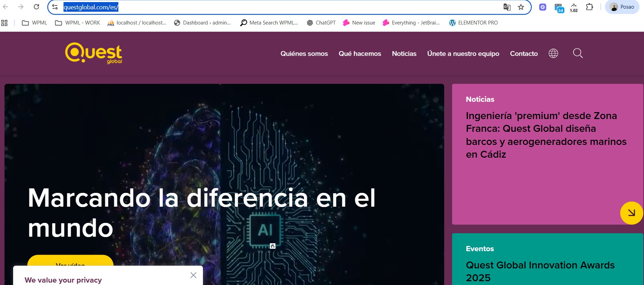Open the WPML - WORK bookmark folder

pos(78,23)
